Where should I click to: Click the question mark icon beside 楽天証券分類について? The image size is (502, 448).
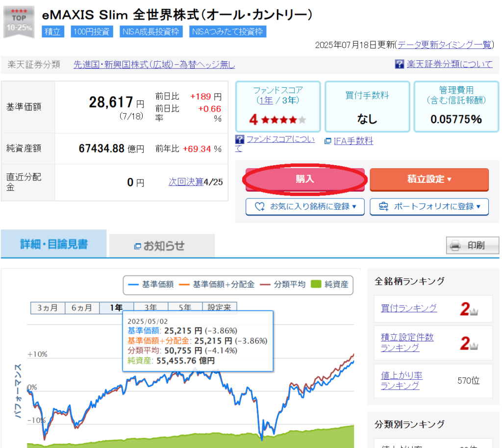[x=399, y=64]
